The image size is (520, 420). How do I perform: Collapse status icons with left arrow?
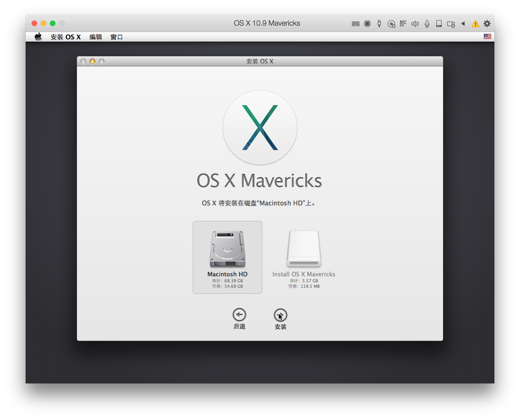click(x=463, y=24)
